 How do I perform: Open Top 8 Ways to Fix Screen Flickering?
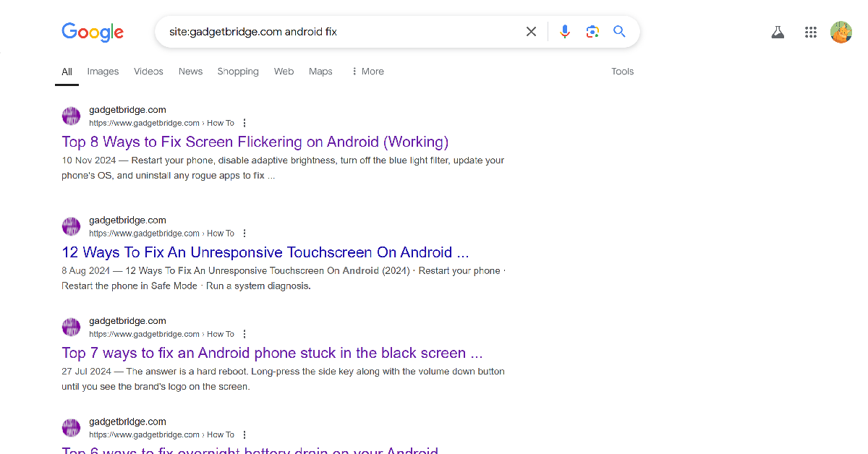pos(255,142)
